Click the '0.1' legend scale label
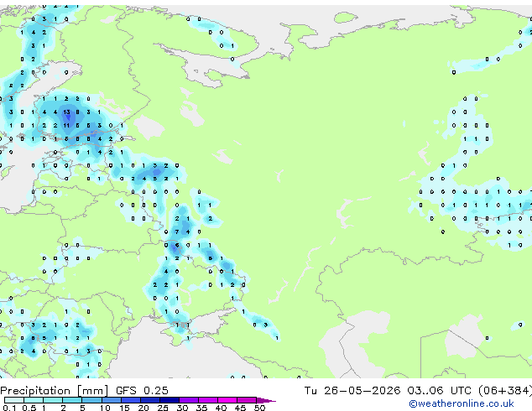This screenshot has height=411, width=532. pyautogui.click(x=9, y=408)
